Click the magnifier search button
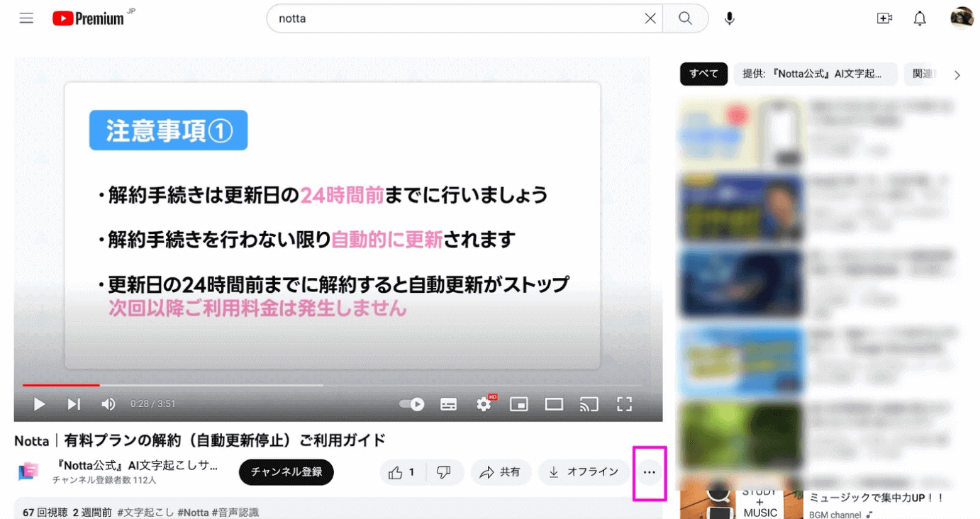The height and width of the screenshot is (519, 980). pyautogui.click(x=685, y=18)
